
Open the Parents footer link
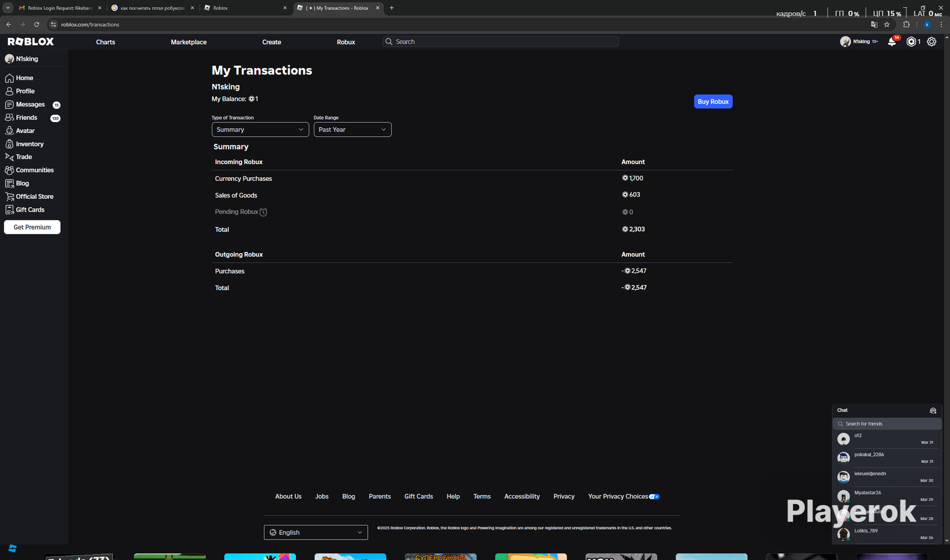379,497
